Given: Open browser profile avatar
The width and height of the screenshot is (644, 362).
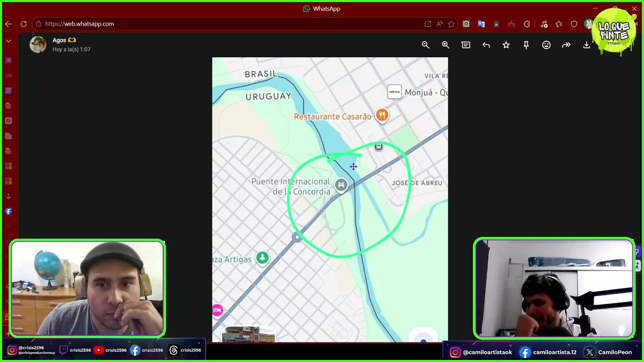Looking at the screenshot, I should coord(588,24).
